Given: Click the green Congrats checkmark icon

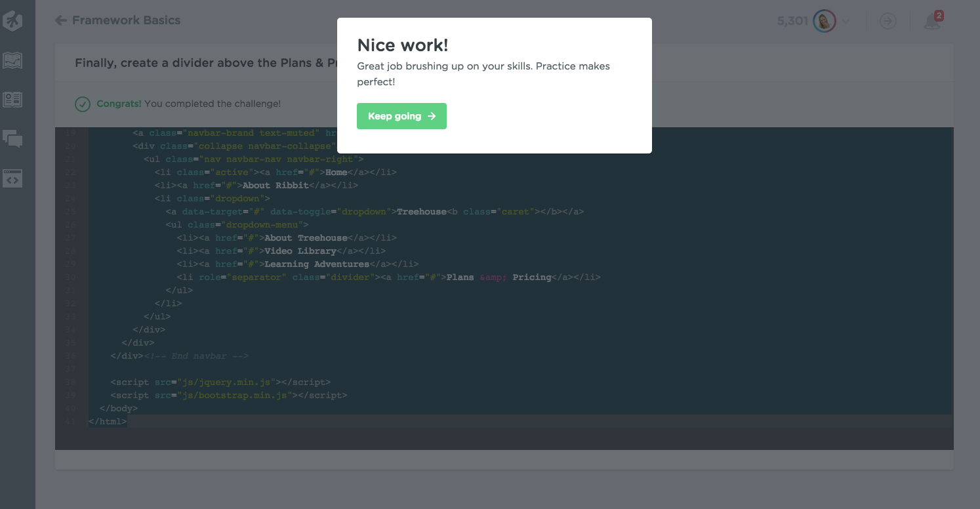Looking at the screenshot, I should [83, 104].
